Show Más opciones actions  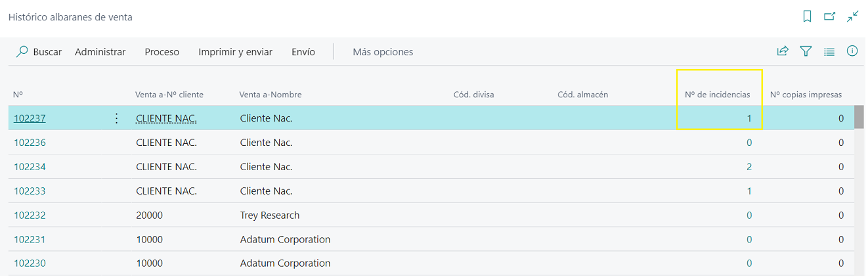pos(383,52)
